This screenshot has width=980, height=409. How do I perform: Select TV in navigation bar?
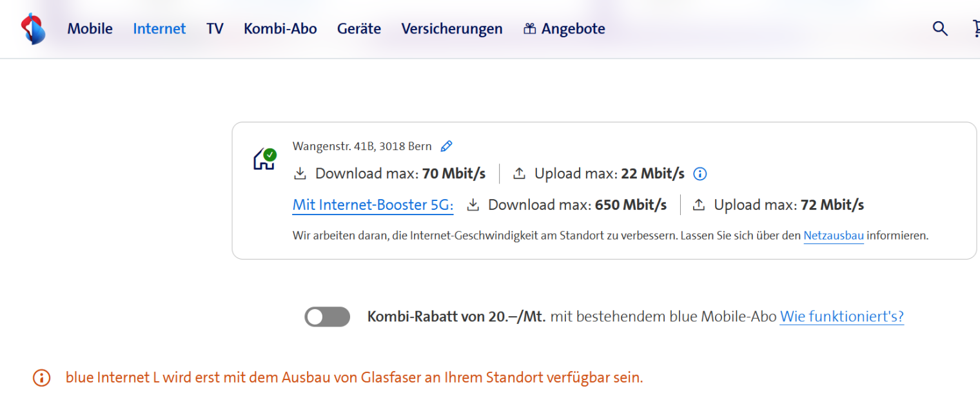click(x=215, y=29)
